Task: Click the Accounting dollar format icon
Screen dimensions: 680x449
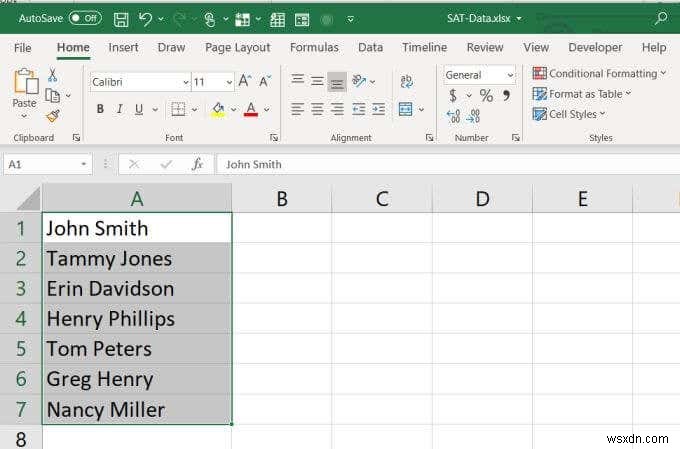Action: 453,95
